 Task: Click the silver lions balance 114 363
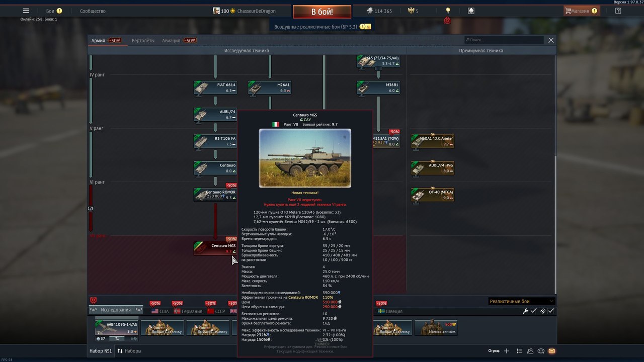click(x=379, y=11)
